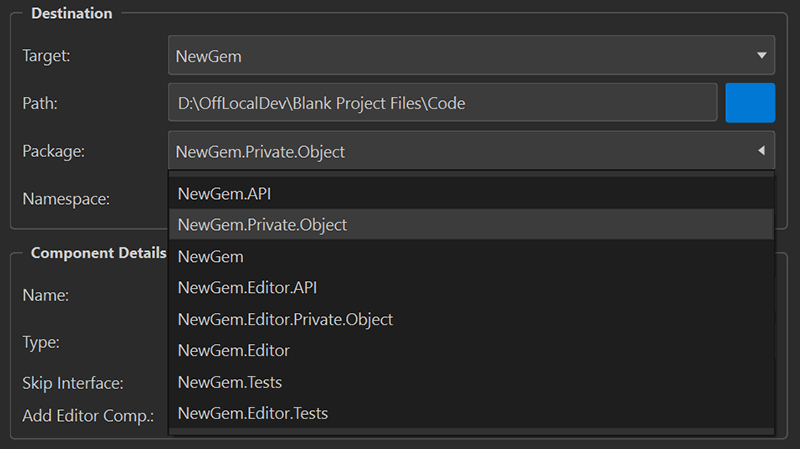Click the Name: label

[x=45, y=295]
